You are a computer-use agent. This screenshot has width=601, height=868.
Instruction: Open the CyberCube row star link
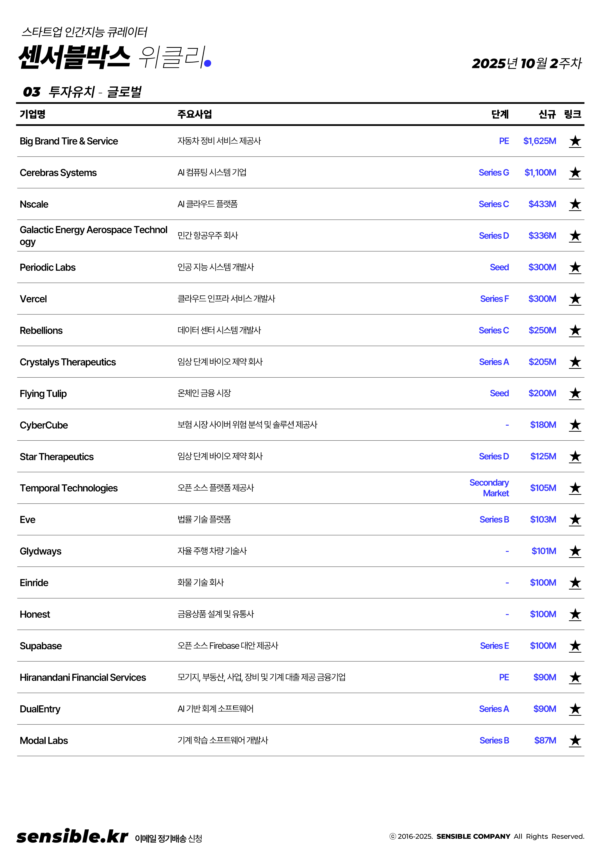pos(575,425)
